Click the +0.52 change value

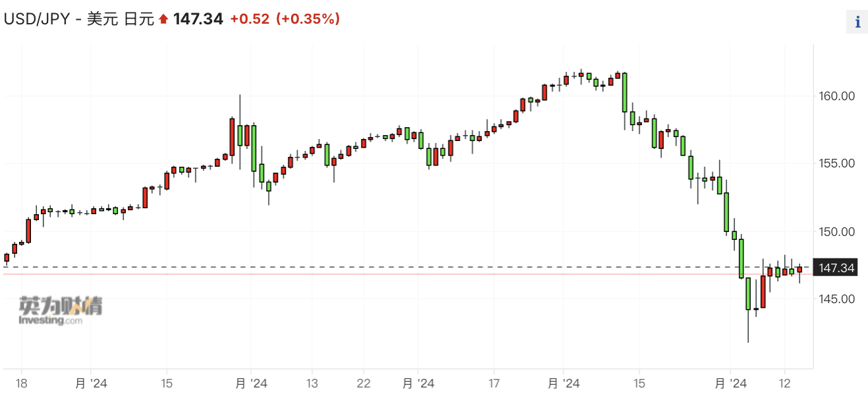tap(250, 19)
